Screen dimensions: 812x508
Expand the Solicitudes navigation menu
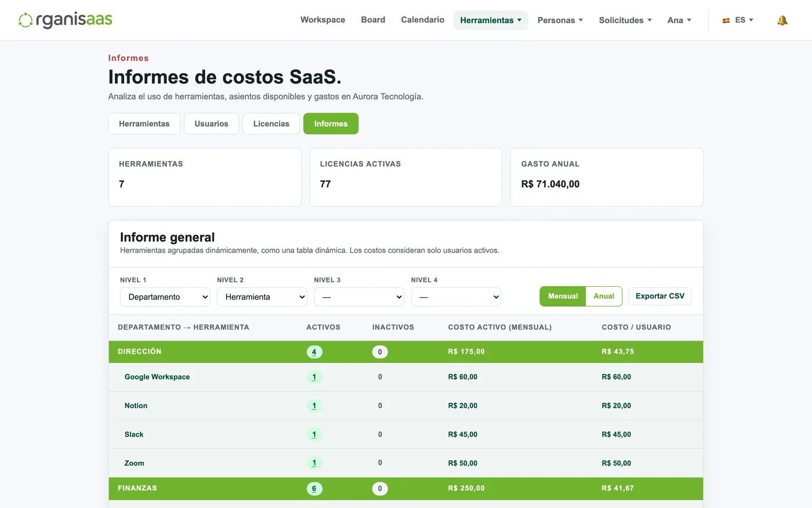pos(625,20)
